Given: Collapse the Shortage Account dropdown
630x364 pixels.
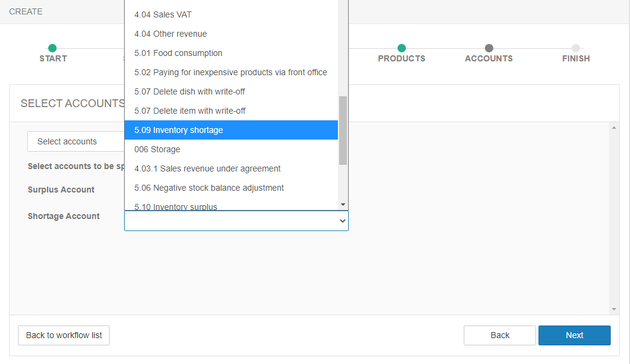Looking at the screenshot, I should point(342,221).
